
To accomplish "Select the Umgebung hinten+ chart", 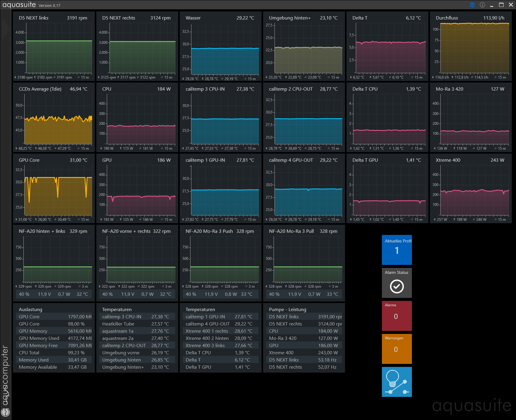I will 304,46.
